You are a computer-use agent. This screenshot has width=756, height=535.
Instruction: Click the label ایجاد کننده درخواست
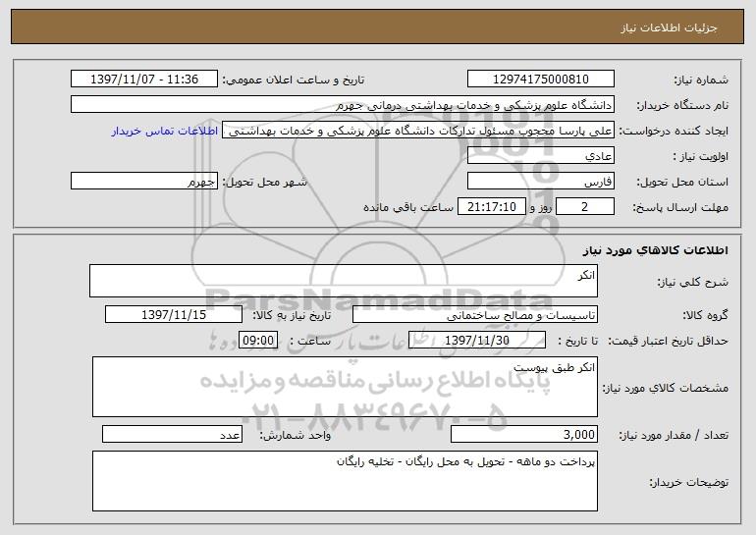point(674,132)
